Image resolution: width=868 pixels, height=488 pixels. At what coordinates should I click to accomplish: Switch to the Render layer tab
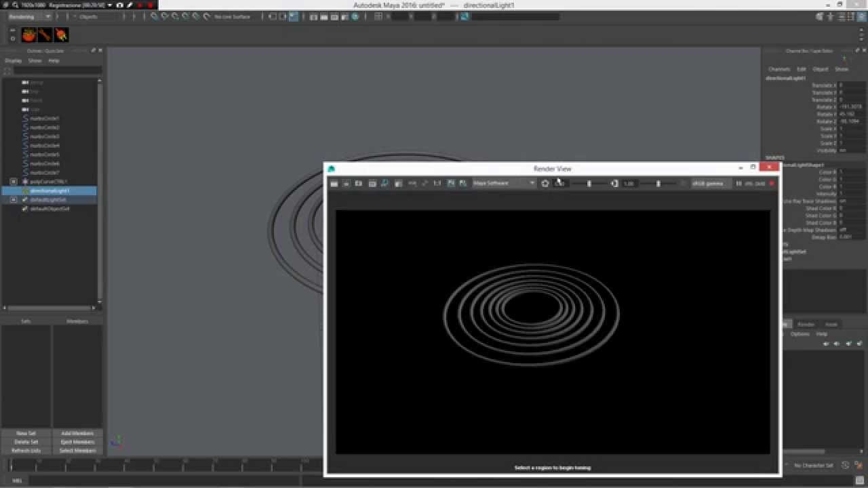(x=805, y=324)
